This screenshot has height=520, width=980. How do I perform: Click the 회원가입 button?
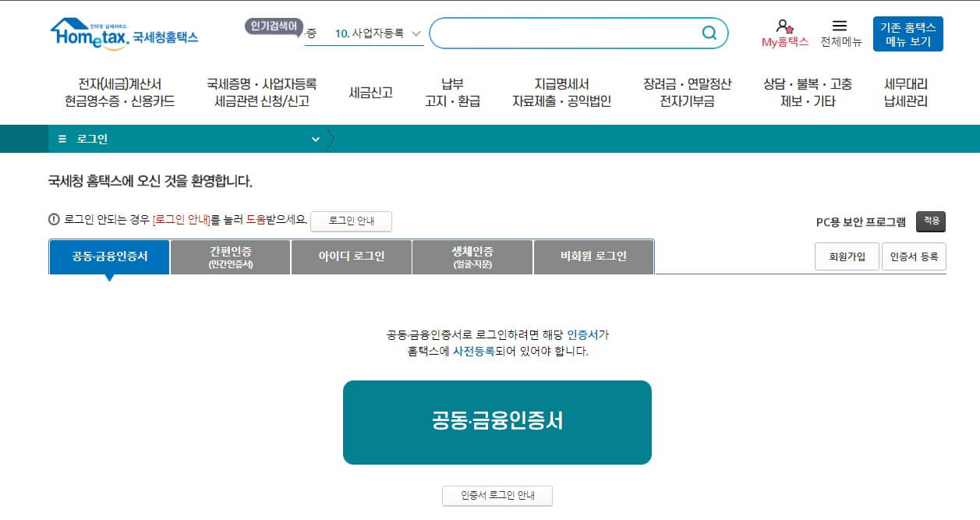click(x=846, y=256)
